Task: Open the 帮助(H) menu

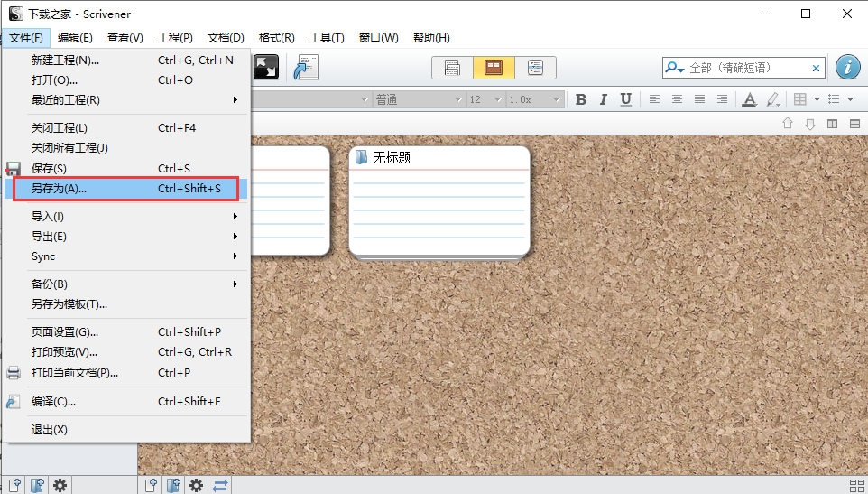Action: pos(431,38)
